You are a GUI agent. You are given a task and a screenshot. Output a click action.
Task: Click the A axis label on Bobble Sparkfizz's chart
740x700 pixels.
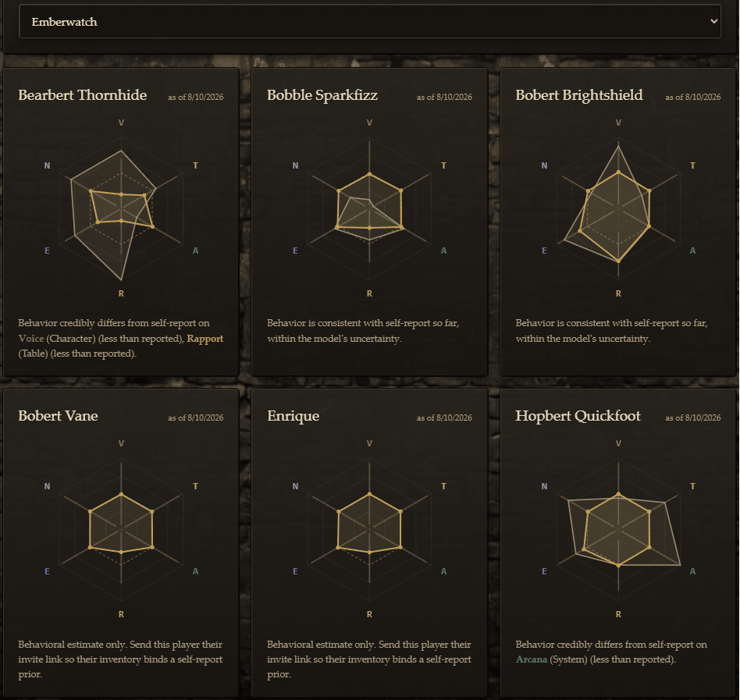click(x=443, y=251)
